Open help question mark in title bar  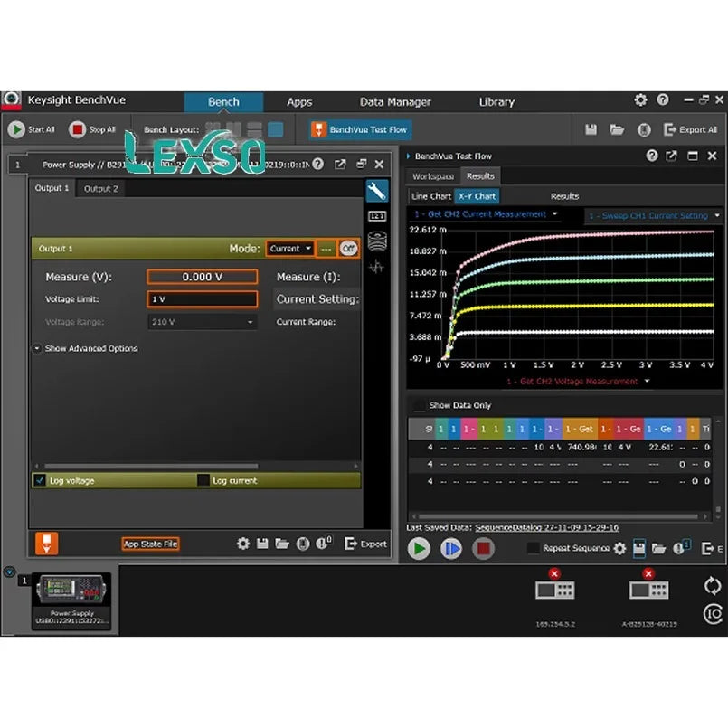(663, 99)
